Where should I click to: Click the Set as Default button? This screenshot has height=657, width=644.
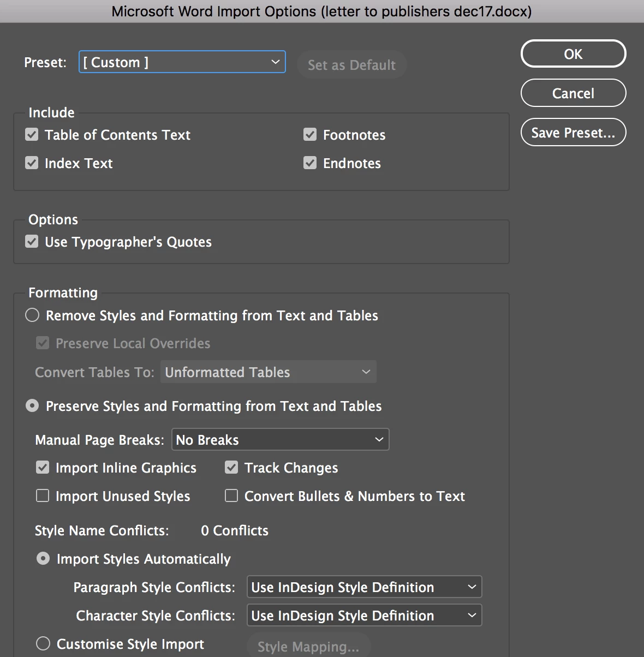click(x=351, y=65)
